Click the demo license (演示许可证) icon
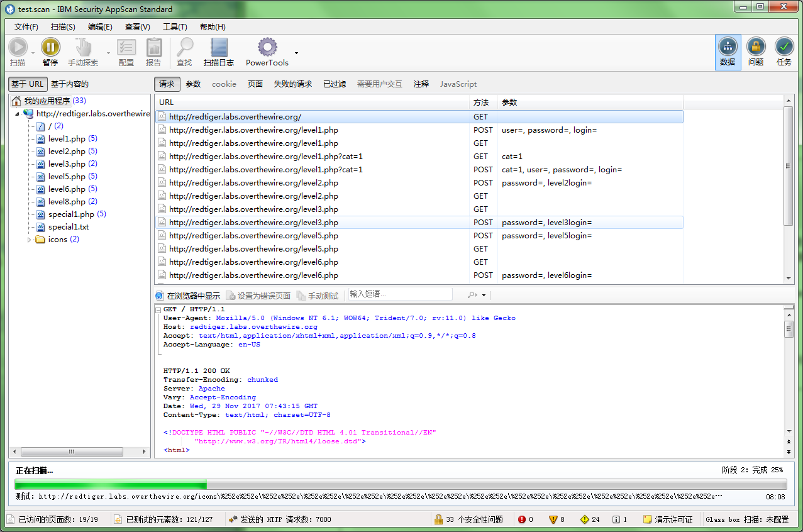This screenshot has width=803, height=532. pyautogui.click(x=647, y=519)
